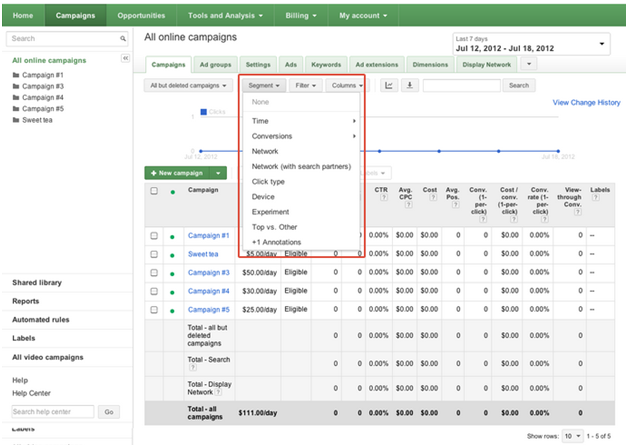Click the download report icon
628x447 pixels.
pos(409,86)
